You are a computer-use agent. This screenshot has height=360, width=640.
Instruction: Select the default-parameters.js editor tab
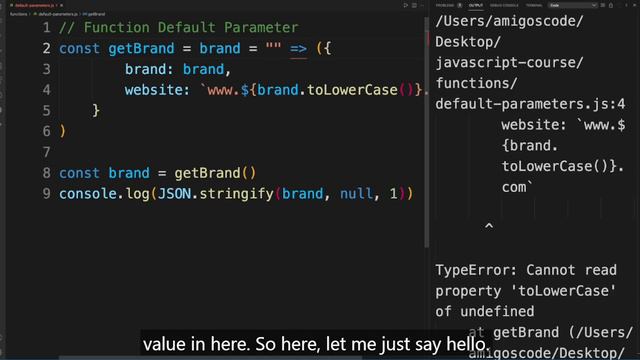(x=35, y=5)
